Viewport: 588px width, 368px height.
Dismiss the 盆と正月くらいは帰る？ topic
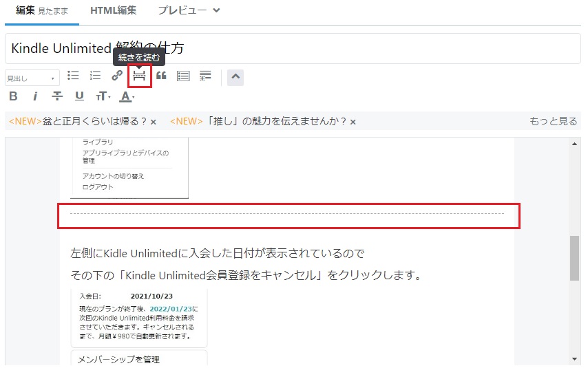point(154,122)
